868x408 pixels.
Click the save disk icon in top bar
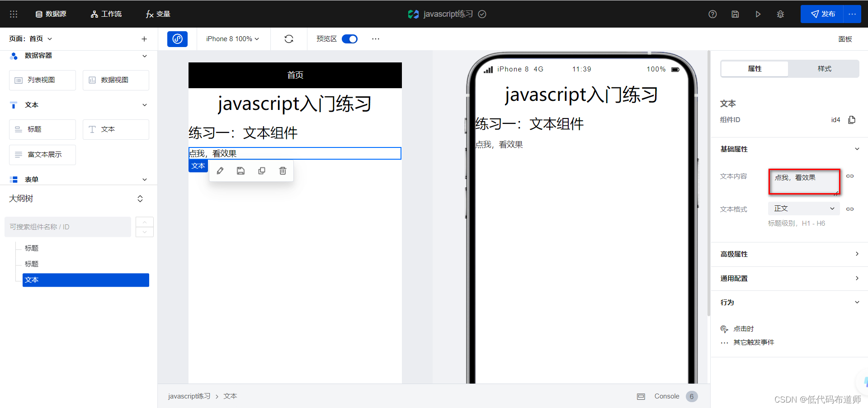point(735,14)
